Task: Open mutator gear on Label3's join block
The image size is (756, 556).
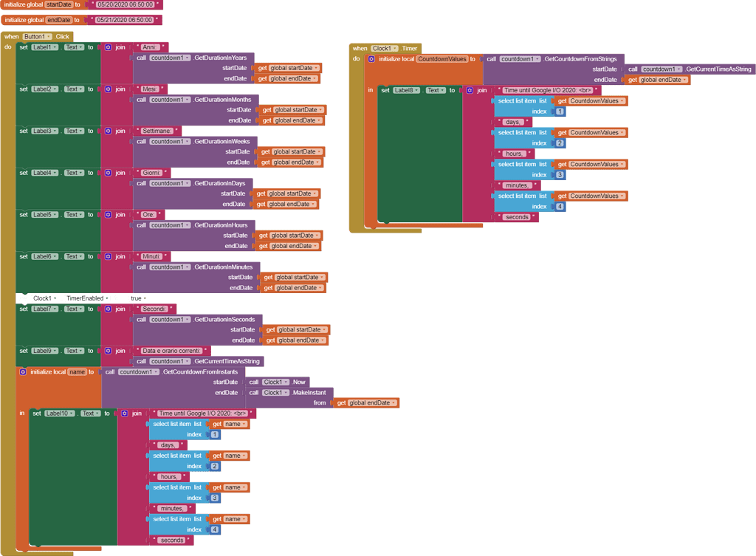Action: [x=108, y=131]
